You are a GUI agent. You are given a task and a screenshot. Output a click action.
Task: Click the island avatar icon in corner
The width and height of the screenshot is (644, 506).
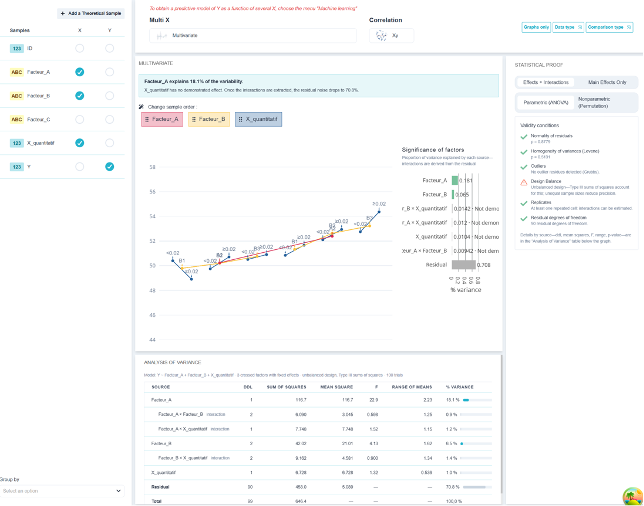tap(632, 496)
